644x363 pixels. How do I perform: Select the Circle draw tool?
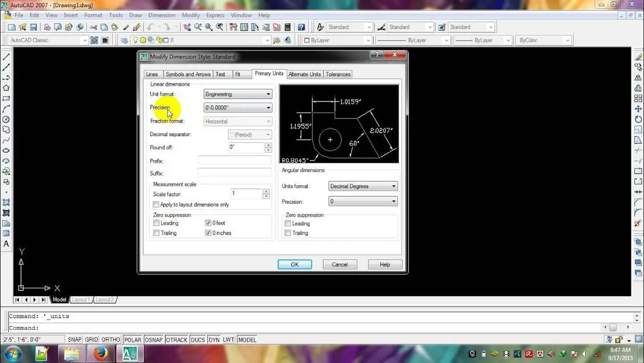point(6,119)
